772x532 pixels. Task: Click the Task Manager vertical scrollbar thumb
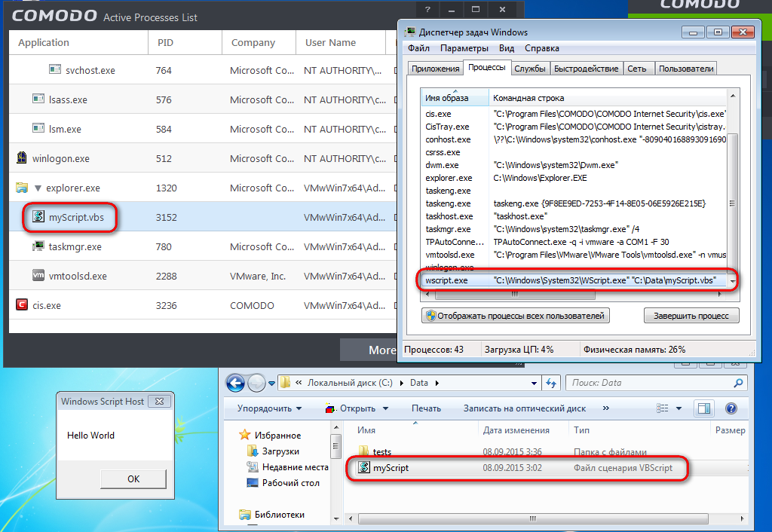(x=732, y=203)
